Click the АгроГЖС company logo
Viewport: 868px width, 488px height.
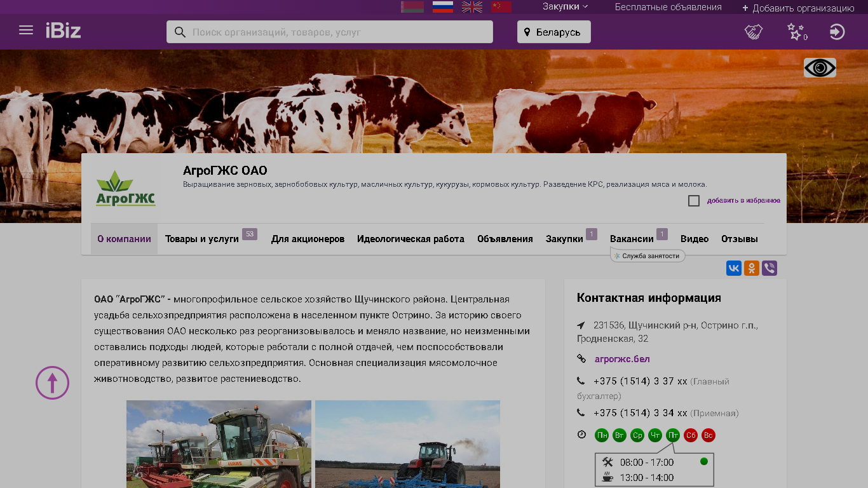pos(126,189)
